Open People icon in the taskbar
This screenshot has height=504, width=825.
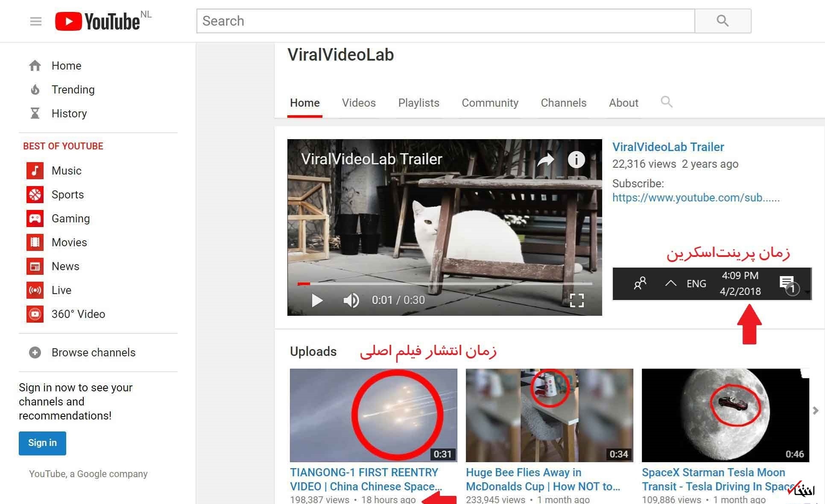point(640,284)
